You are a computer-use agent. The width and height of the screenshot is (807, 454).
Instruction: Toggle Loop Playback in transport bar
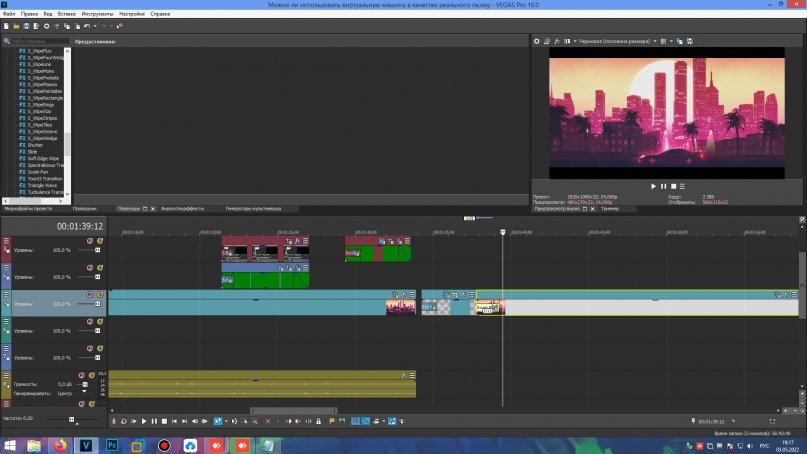122,421
